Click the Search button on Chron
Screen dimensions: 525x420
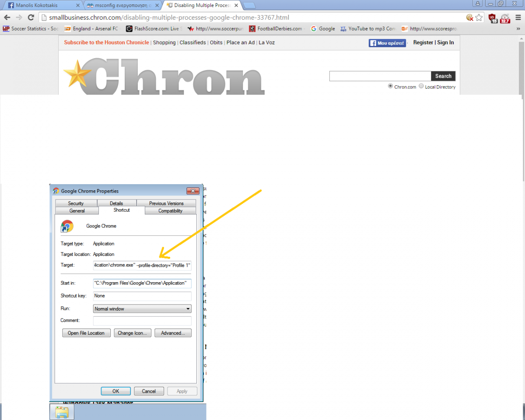443,76
